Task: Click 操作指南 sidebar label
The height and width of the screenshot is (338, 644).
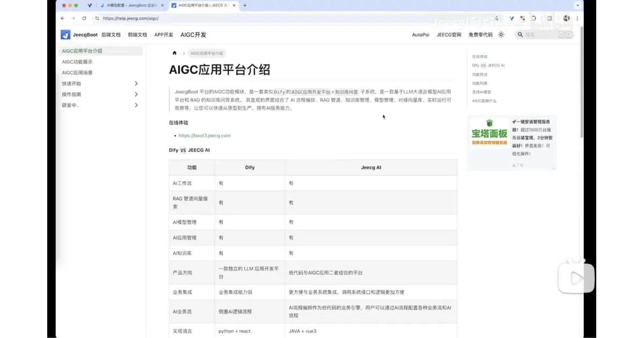Action: pos(71,94)
